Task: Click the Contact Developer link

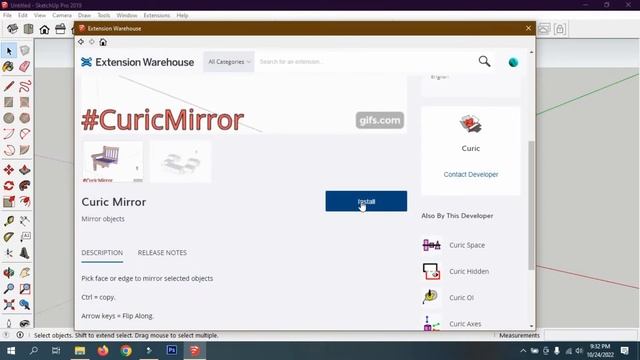Action: click(x=471, y=174)
